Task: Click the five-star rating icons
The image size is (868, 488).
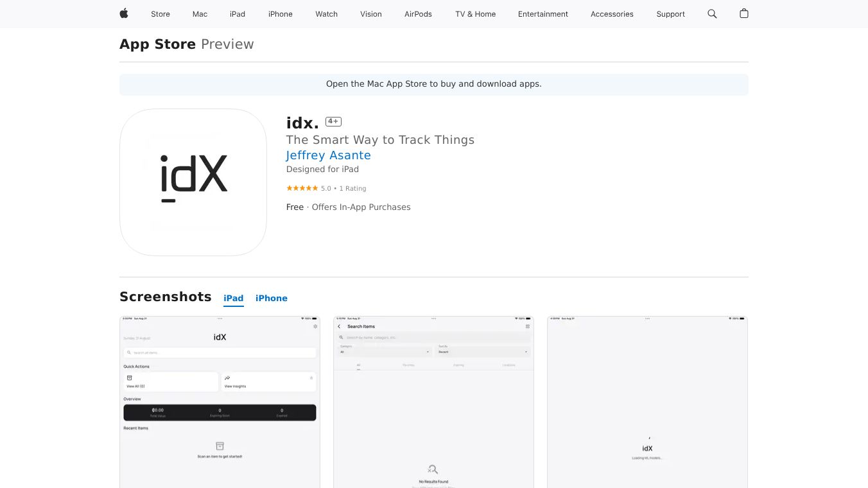Action: 302,188
